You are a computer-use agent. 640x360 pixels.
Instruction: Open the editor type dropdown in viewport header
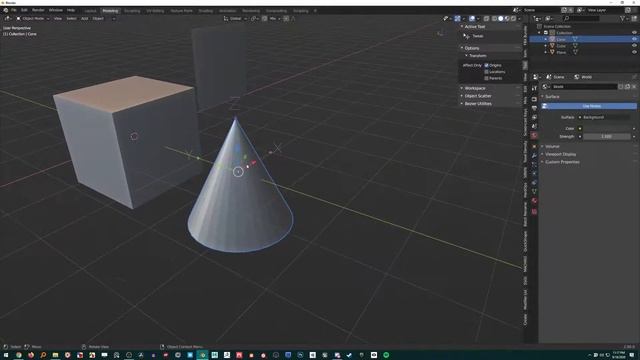point(7,19)
